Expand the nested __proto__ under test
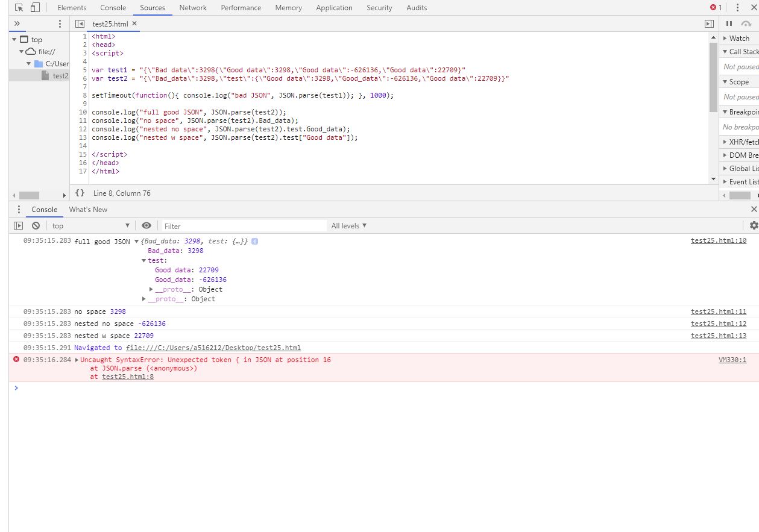 coord(151,290)
